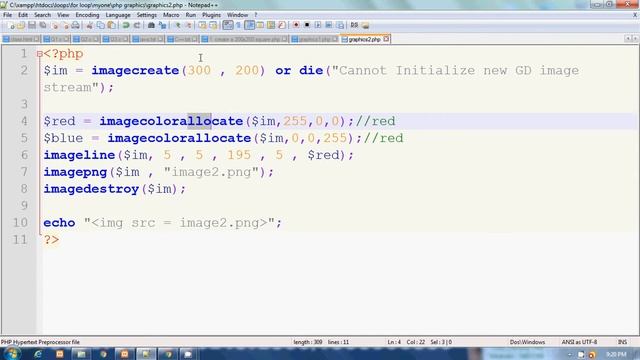This screenshot has width=640, height=360.
Task: Click the Save All toolbar icon
Action: pos(42,25)
